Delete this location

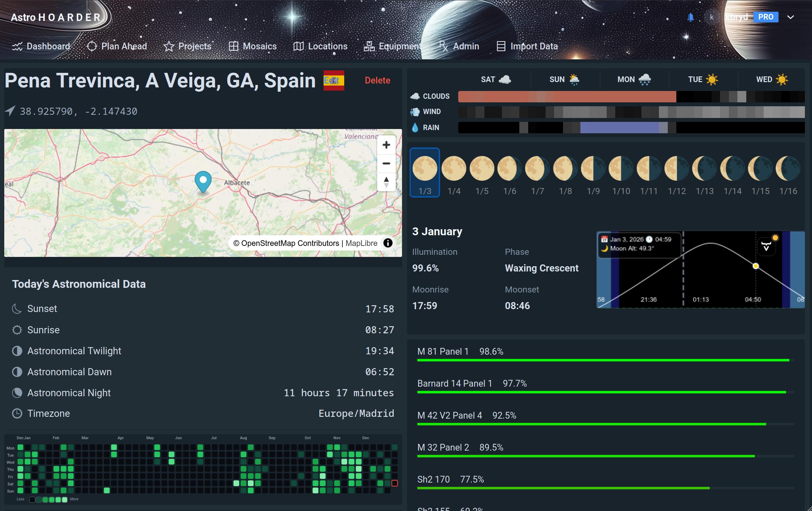pyautogui.click(x=377, y=80)
